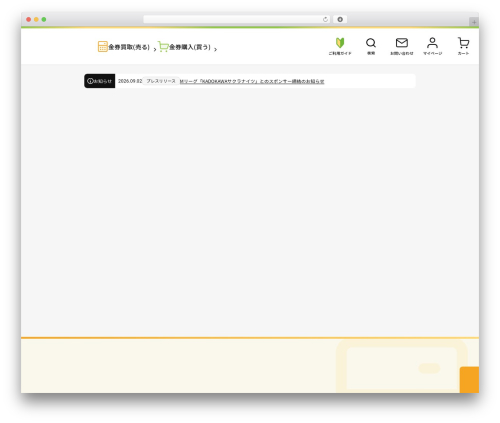
Task: Open the Mリーグ sponsorship news link
Action: click(x=252, y=81)
